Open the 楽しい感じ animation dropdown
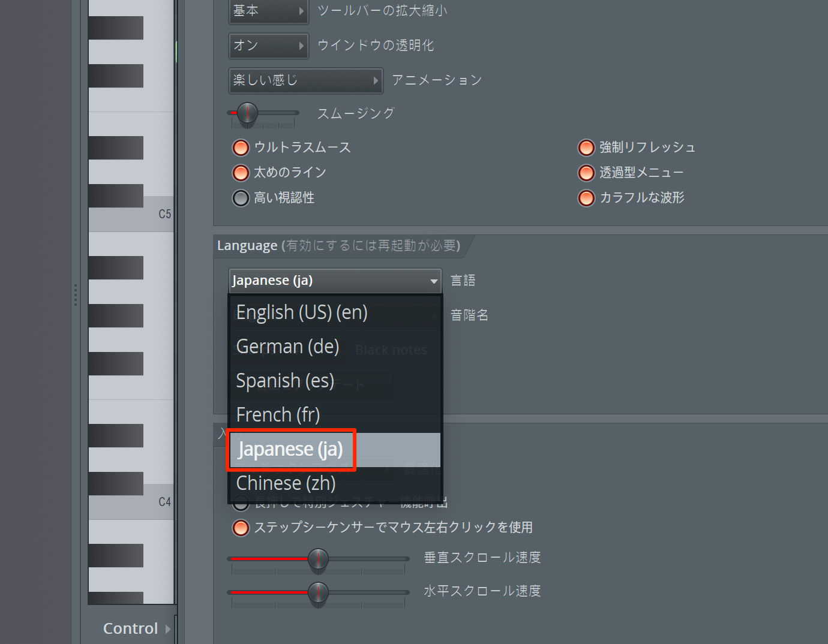828x644 pixels. pyautogui.click(x=305, y=80)
